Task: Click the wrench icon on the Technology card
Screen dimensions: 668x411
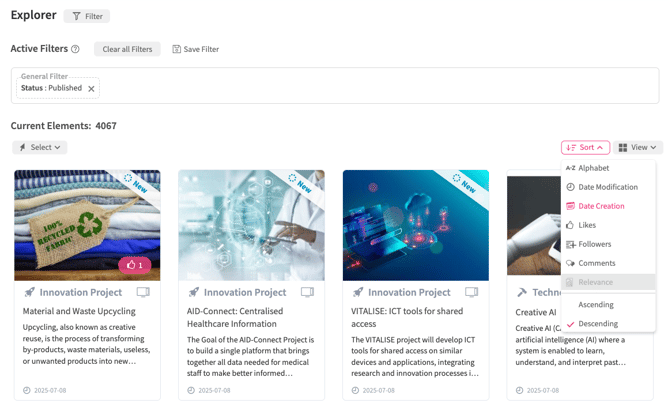Action: click(x=521, y=293)
